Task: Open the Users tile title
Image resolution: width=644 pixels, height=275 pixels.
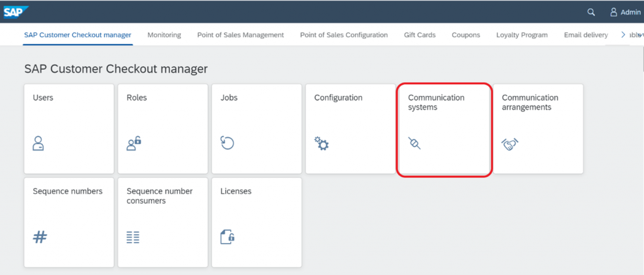Action: pyautogui.click(x=43, y=97)
